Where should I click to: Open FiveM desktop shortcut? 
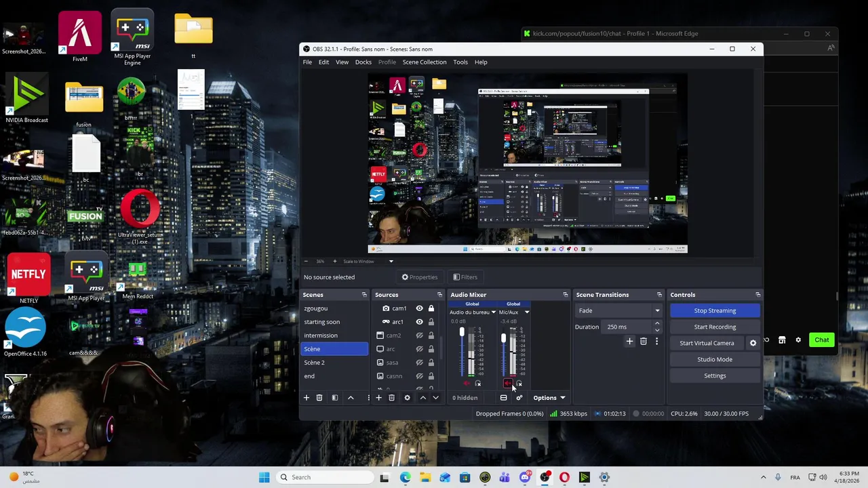80,37
